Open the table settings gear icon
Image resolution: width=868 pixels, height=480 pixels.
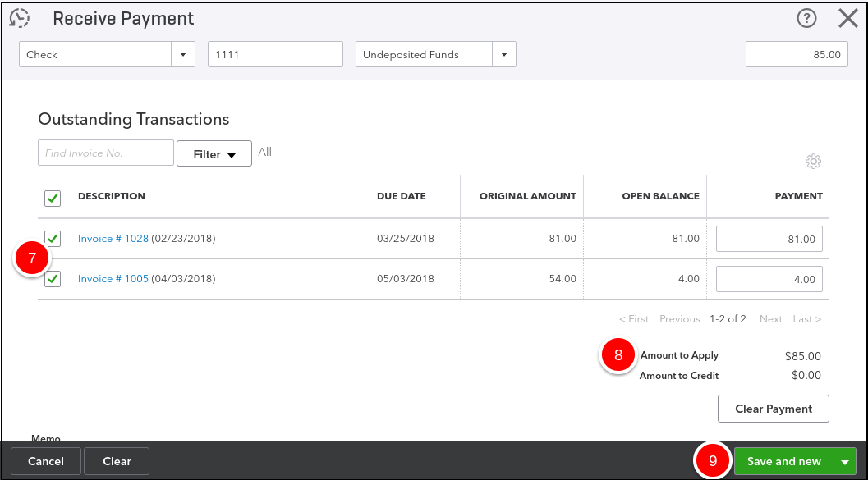814,162
